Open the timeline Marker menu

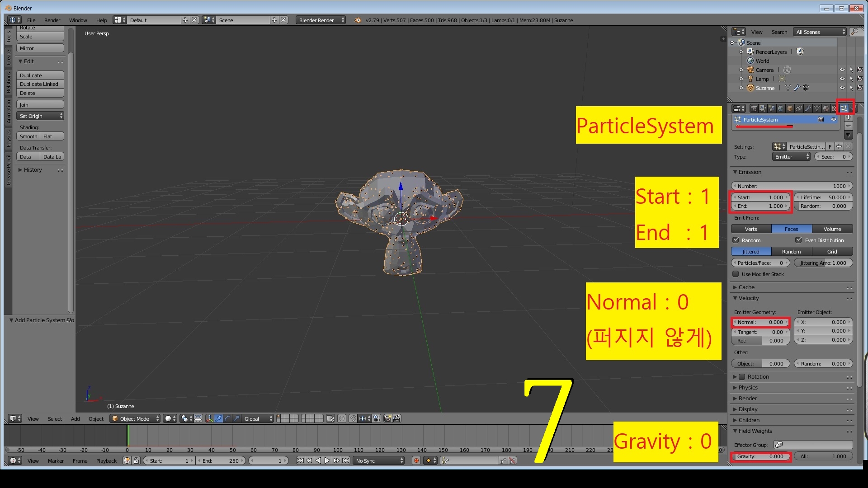pos(56,460)
